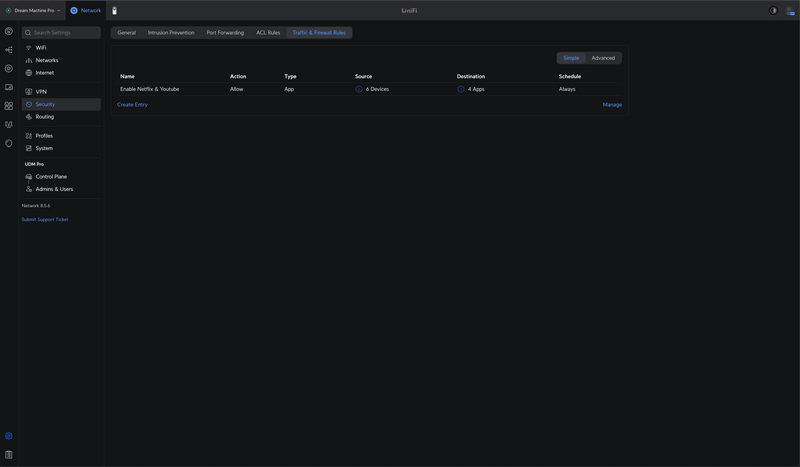Click the UniFi device icon beside Network
The image size is (800, 467).
[114, 11]
